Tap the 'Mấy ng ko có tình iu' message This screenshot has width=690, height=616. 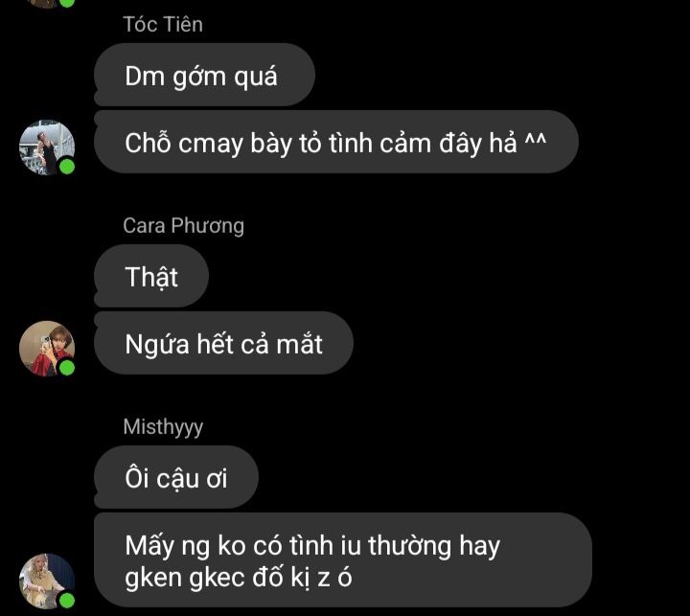(x=343, y=560)
